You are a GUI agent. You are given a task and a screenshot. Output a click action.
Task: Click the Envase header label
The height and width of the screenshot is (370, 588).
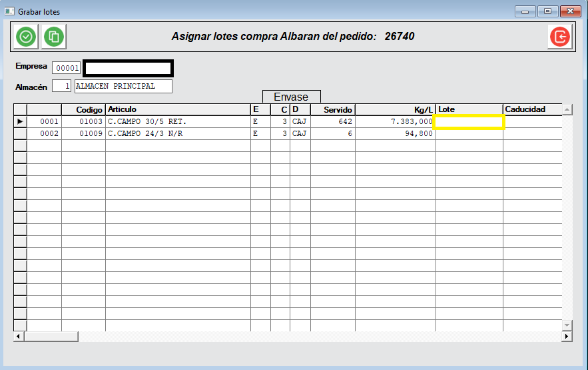[292, 97]
